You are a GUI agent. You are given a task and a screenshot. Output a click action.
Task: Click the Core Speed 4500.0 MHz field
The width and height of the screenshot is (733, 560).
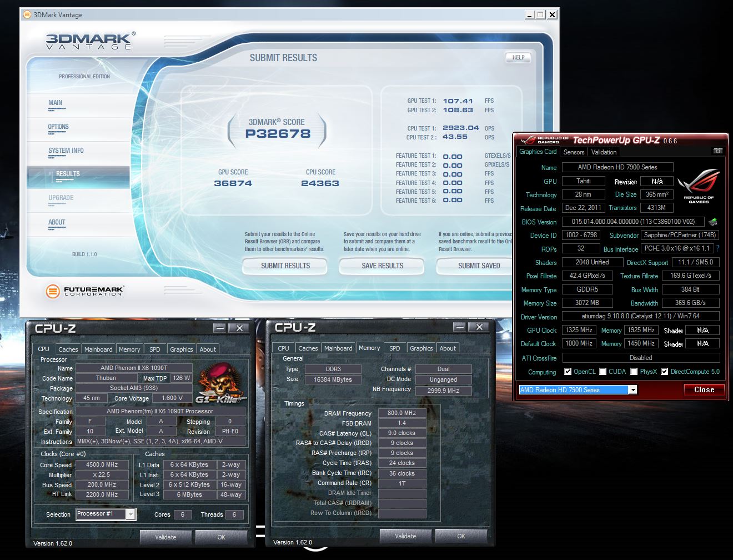[x=102, y=465]
